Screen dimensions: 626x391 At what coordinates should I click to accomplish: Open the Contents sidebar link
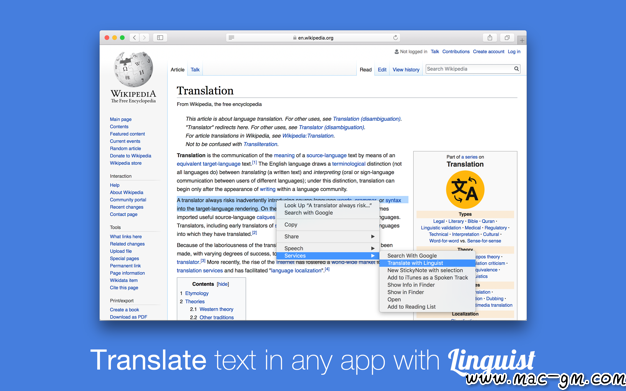tap(119, 127)
